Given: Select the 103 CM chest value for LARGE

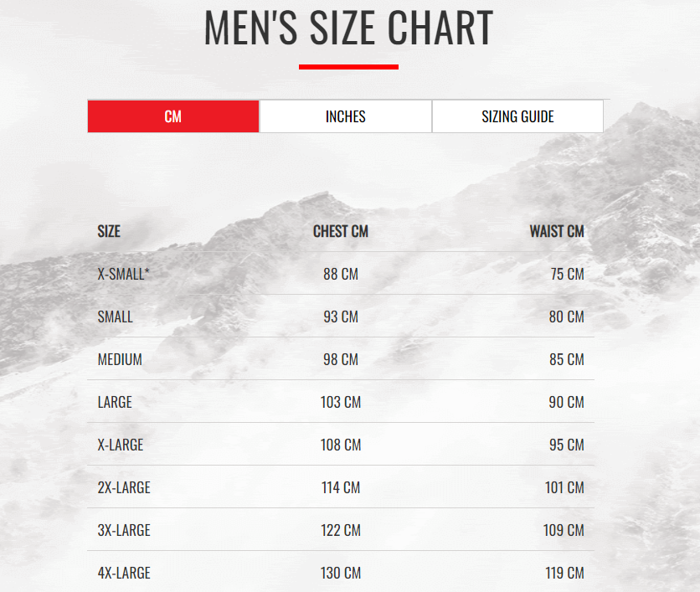Looking at the screenshot, I should (x=340, y=402).
